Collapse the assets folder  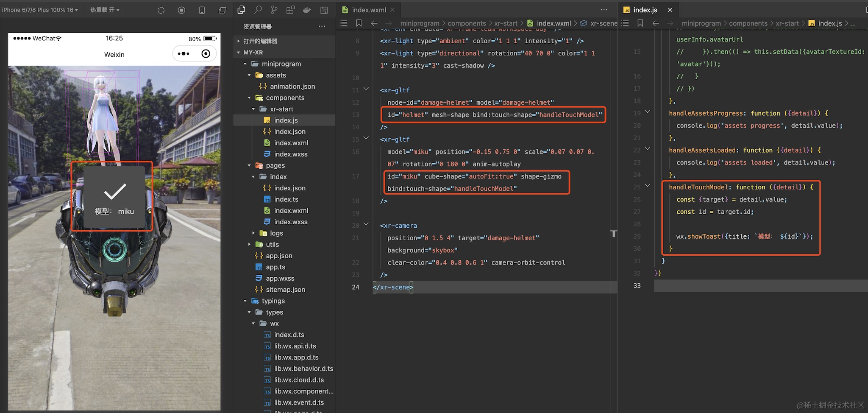pyautogui.click(x=249, y=75)
